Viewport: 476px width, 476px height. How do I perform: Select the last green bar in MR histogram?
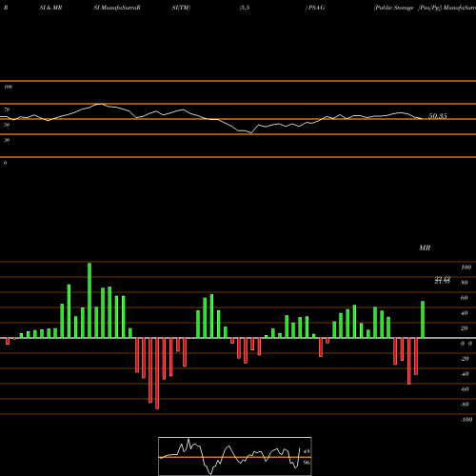click(423, 320)
